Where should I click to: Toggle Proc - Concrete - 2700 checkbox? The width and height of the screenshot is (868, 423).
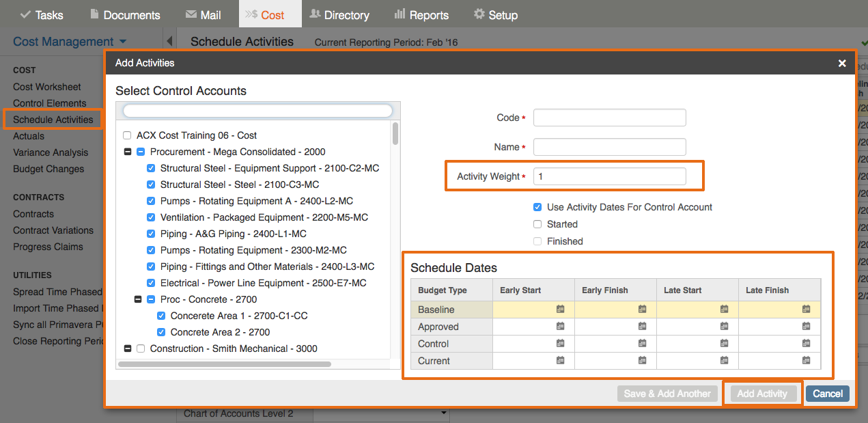coord(151,299)
